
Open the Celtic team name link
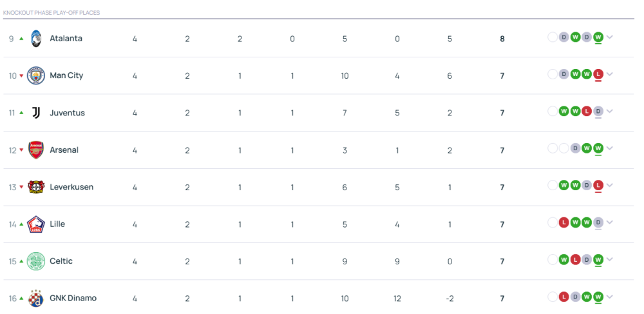61,261
